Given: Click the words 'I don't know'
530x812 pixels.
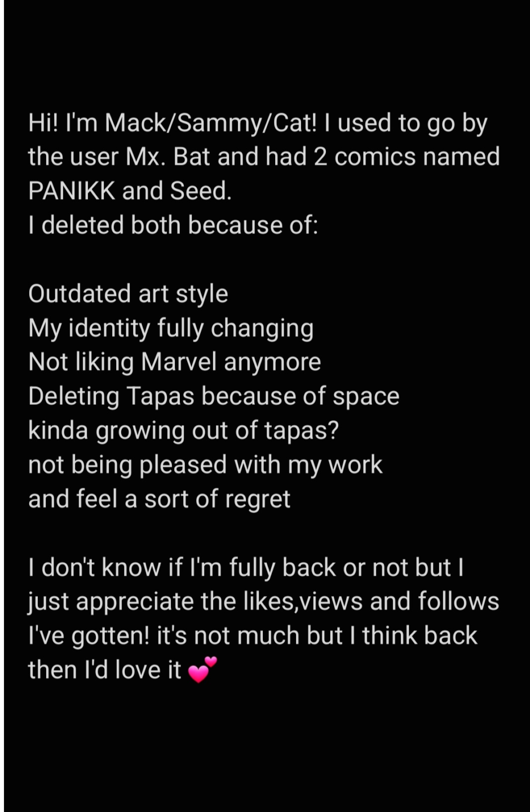Looking at the screenshot, I should (x=95, y=568).
